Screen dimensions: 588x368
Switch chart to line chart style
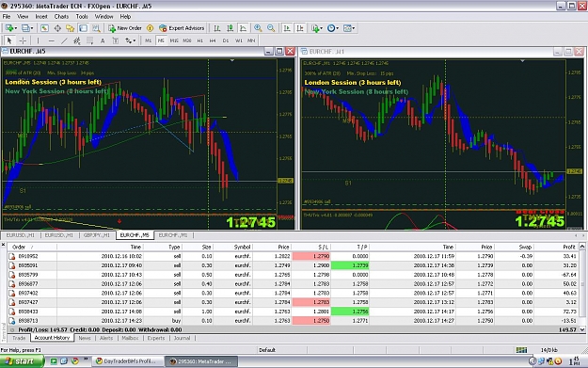(x=244, y=28)
